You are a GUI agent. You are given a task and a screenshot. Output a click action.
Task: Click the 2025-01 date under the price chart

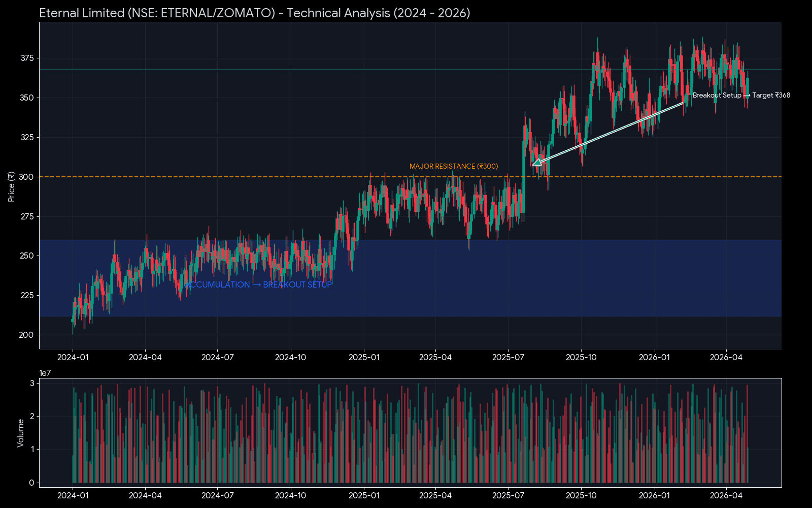364,358
